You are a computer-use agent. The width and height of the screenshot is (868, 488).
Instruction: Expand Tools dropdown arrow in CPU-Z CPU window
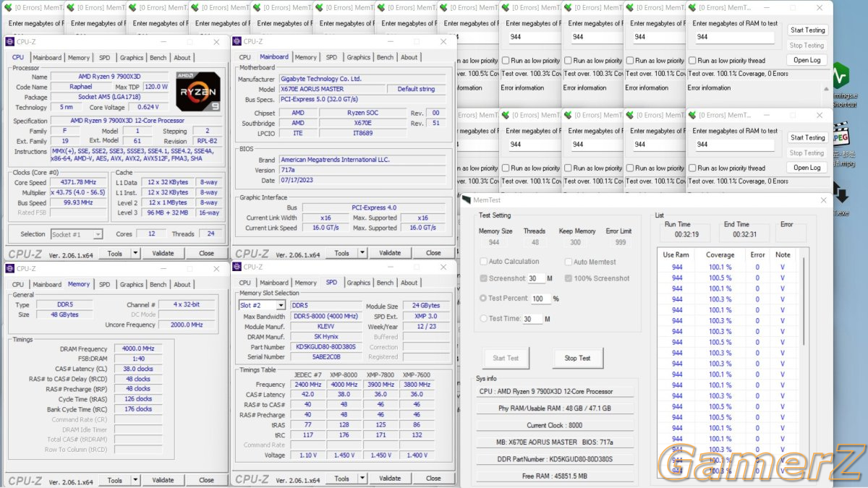coord(135,253)
